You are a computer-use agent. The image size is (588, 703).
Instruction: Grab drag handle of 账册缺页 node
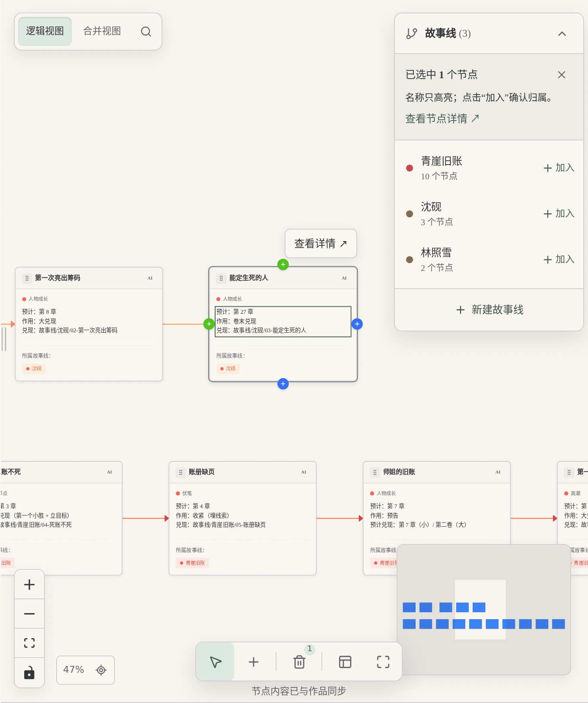tap(181, 472)
